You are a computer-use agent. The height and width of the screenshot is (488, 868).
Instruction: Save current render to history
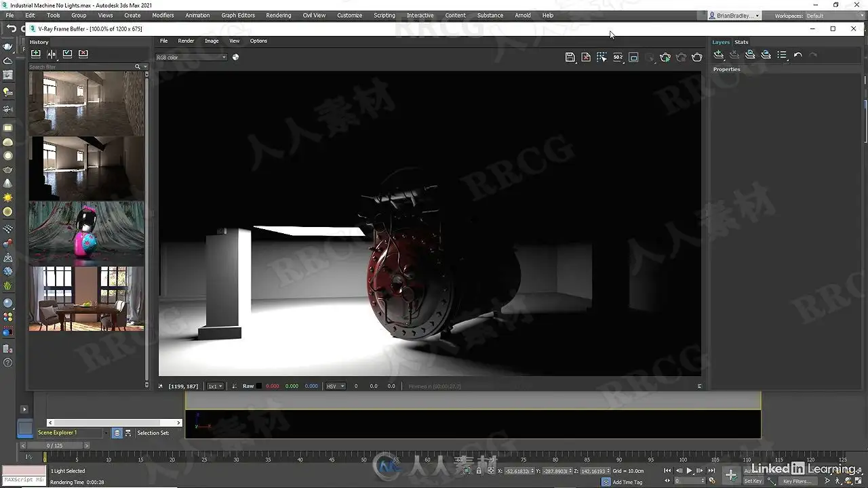coord(36,54)
